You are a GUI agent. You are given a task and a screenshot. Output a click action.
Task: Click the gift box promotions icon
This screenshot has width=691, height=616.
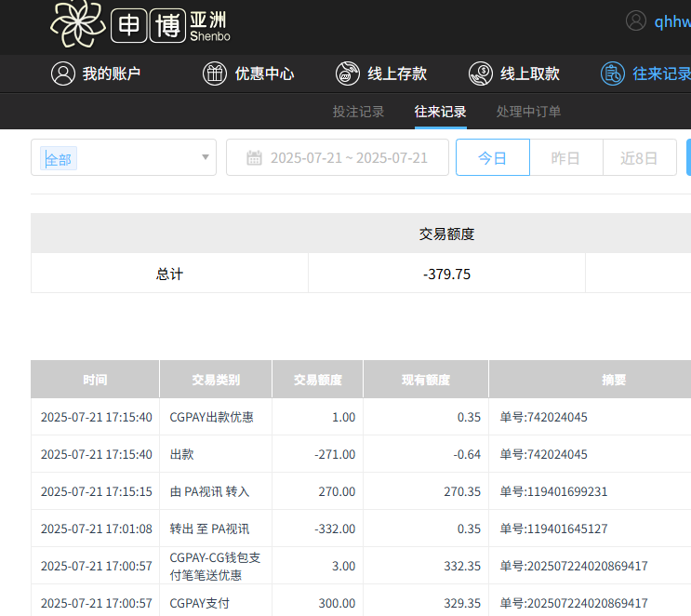pos(215,74)
